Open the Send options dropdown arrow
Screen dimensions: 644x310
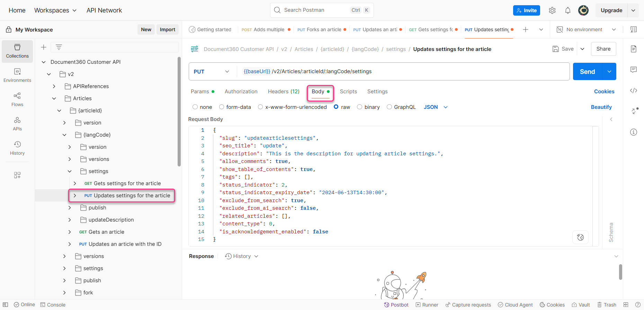(609, 71)
